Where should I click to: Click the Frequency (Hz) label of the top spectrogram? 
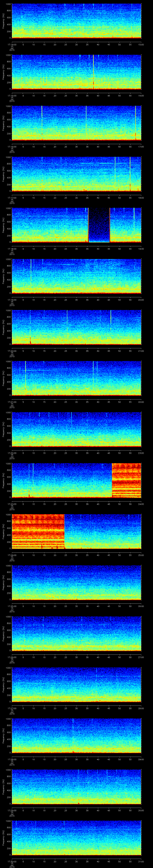coord(3,21)
